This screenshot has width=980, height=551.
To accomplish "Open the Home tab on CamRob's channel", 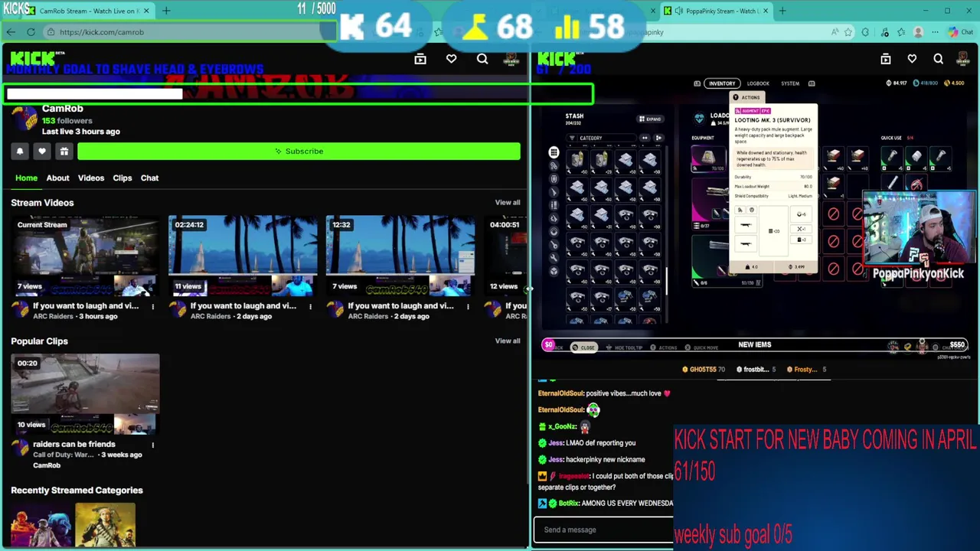I will (x=26, y=178).
